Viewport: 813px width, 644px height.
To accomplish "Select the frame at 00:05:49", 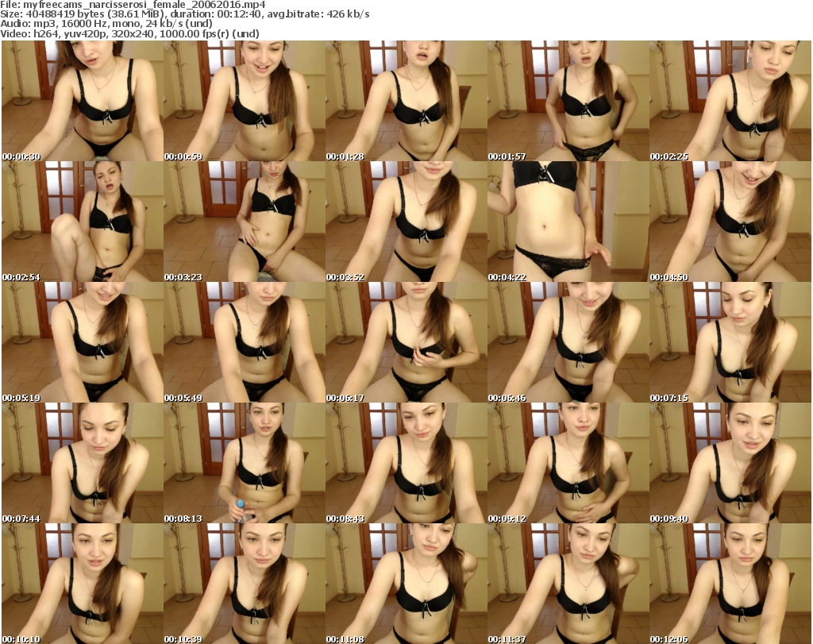I will [x=245, y=342].
